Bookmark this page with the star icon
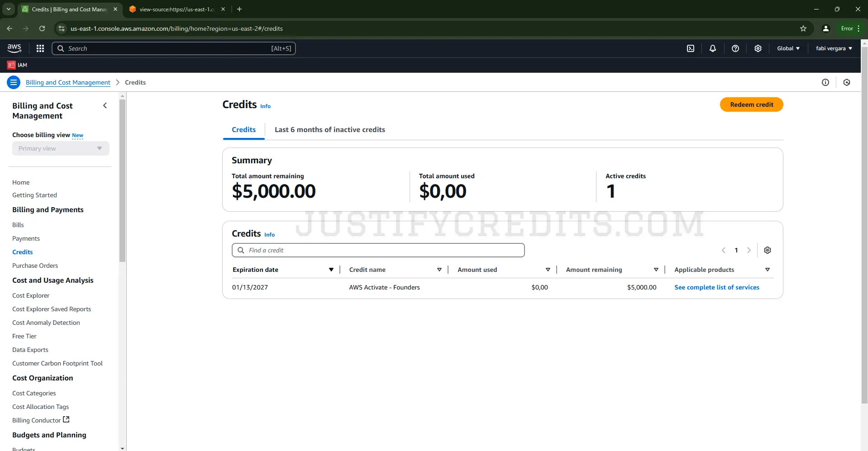 pos(803,28)
